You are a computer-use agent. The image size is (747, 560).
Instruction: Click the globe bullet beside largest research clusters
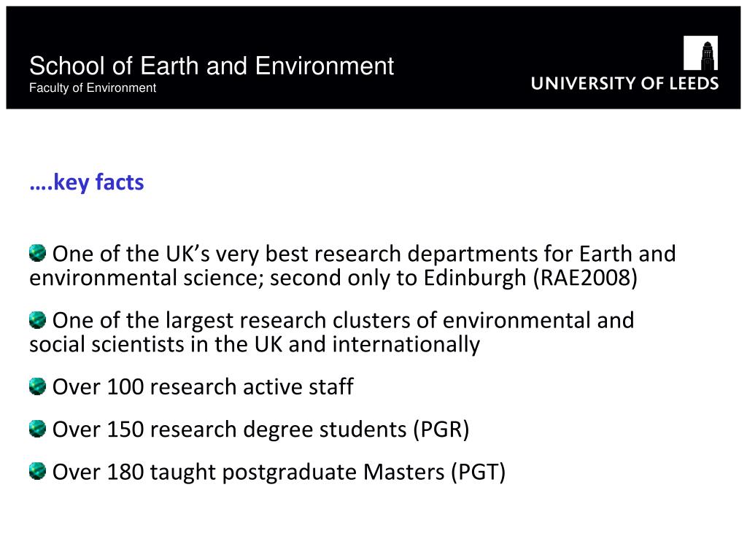coord(37,319)
